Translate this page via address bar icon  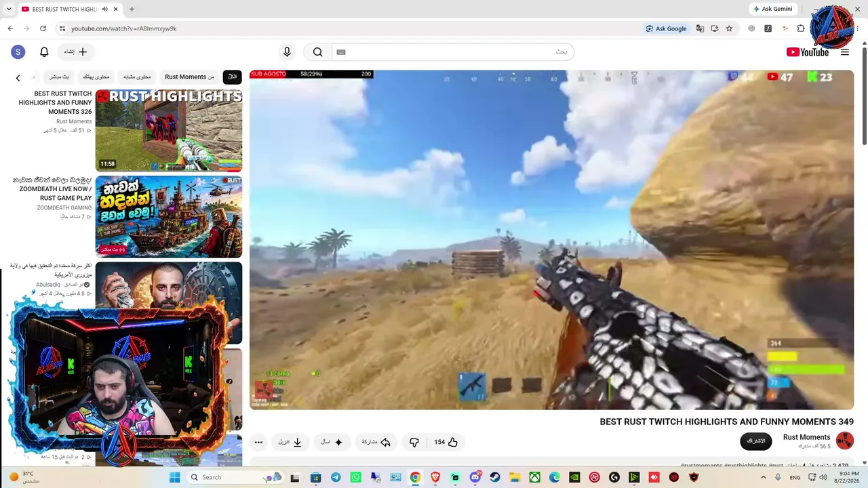pyautogui.click(x=700, y=28)
